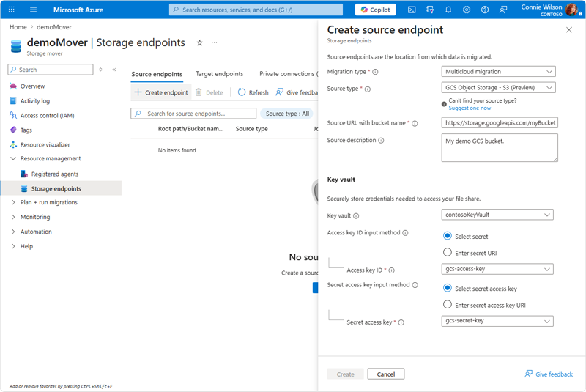Open the portal hamburger menu

33,10
